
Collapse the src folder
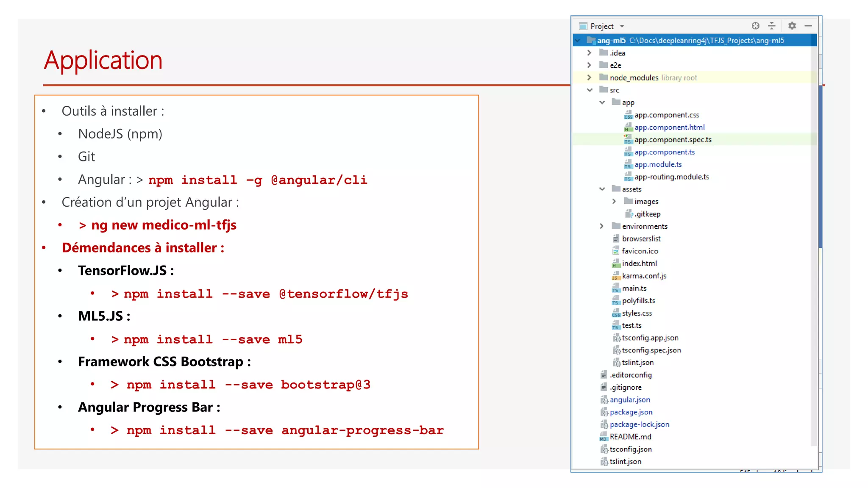590,90
